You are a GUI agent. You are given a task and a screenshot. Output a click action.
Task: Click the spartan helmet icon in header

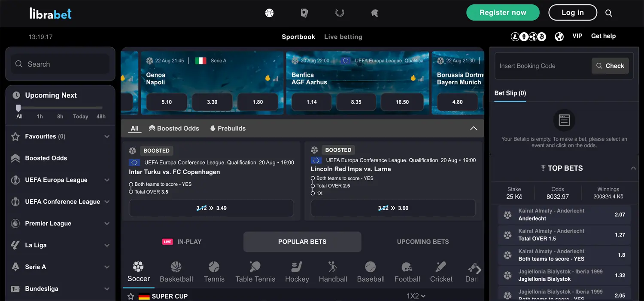pyautogui.click(x=374, y=13)
